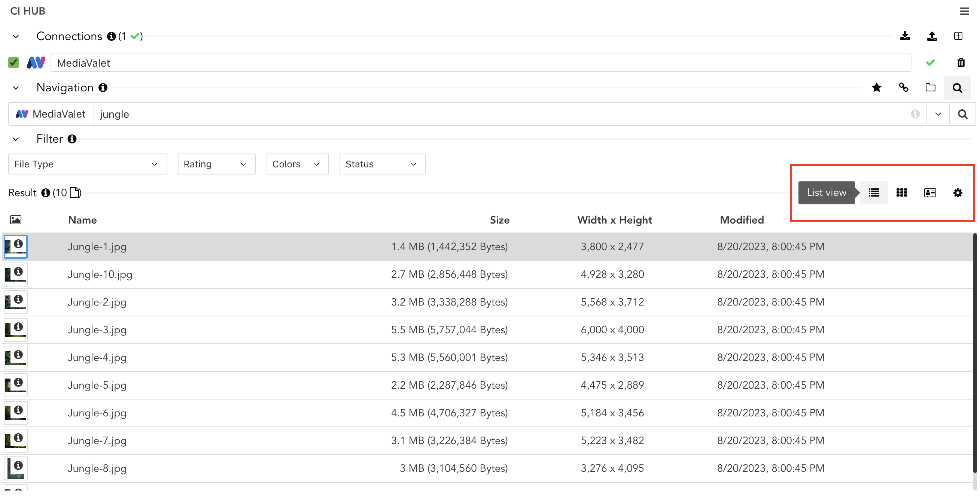The image size is (980, 501).
Task: Open the CI HUB hamburger menu
Action: tap(964, 11)
